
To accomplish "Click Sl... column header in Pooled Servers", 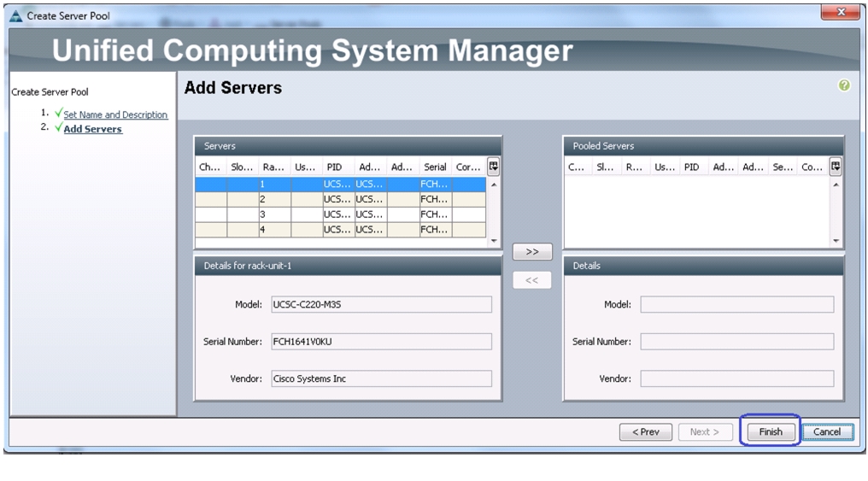I will click(605, 167).
